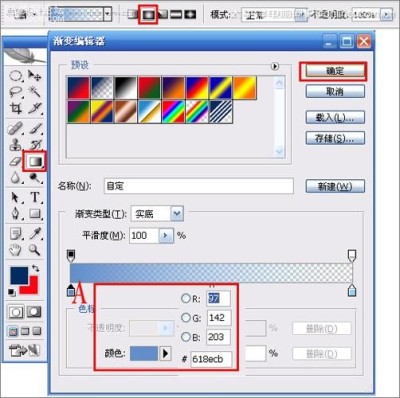Select the Crop tool
Screen dimensions: 400x398
pos(16,108)
